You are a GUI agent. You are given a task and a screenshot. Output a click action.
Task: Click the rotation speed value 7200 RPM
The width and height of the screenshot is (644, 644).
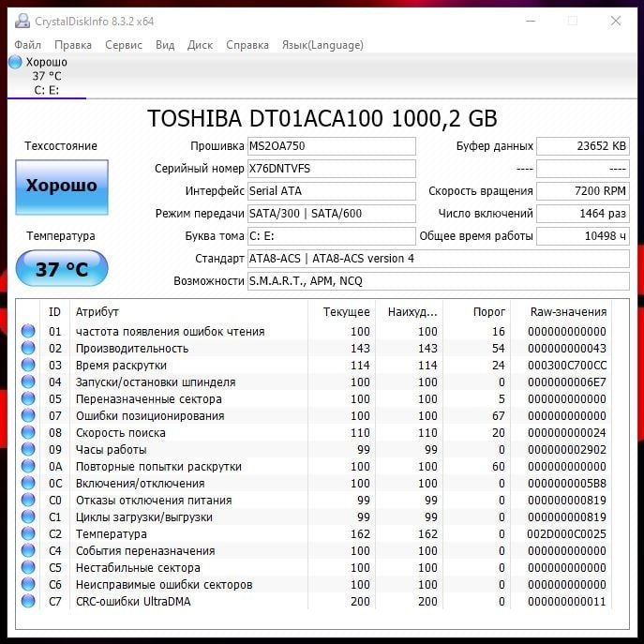click(x=583, y=191)
